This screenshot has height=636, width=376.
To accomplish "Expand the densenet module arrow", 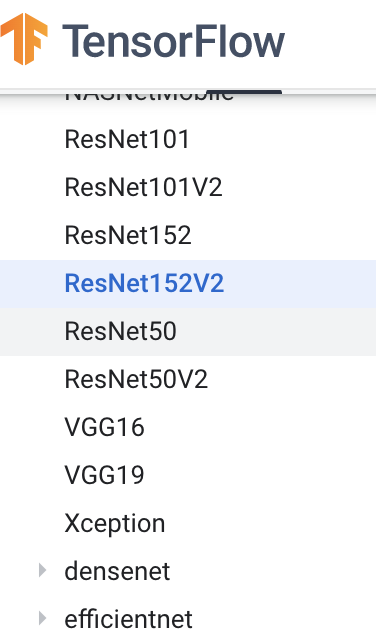I will (43, 570).
